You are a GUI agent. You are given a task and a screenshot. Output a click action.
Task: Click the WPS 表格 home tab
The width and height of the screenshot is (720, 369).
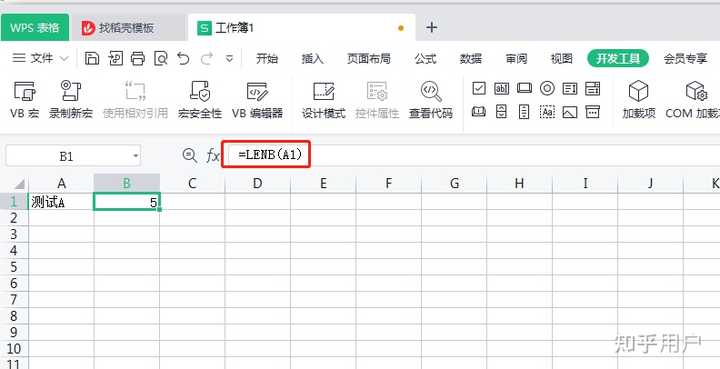pos(35,28)
